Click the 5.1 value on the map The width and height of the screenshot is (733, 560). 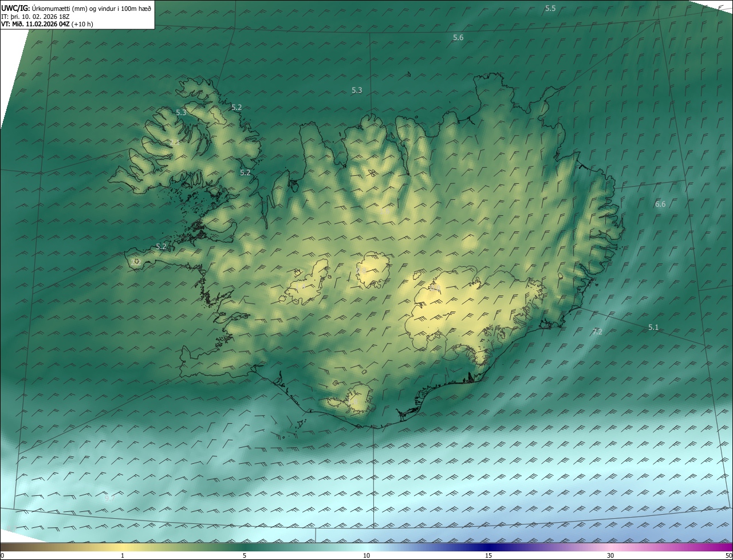tap(654, 328)
